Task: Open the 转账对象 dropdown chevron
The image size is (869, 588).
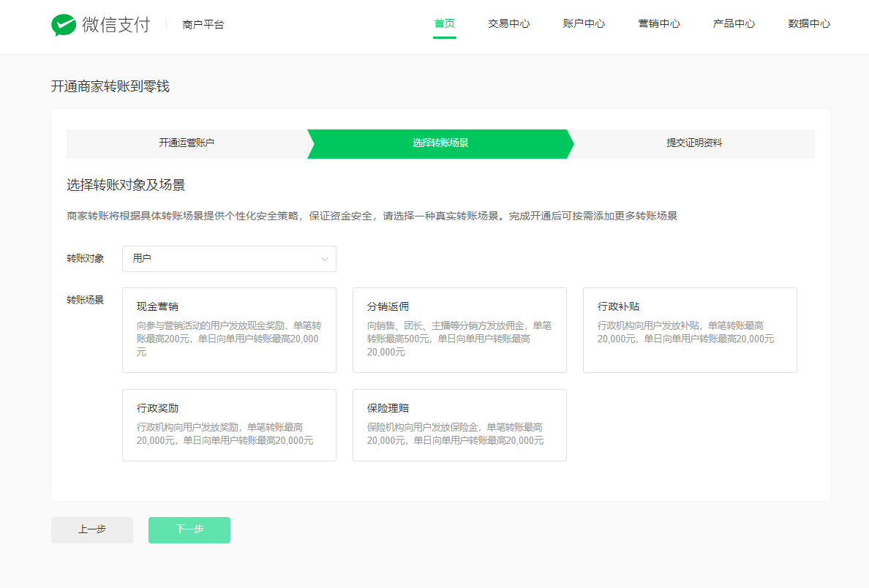Action: tap(325, 259)
